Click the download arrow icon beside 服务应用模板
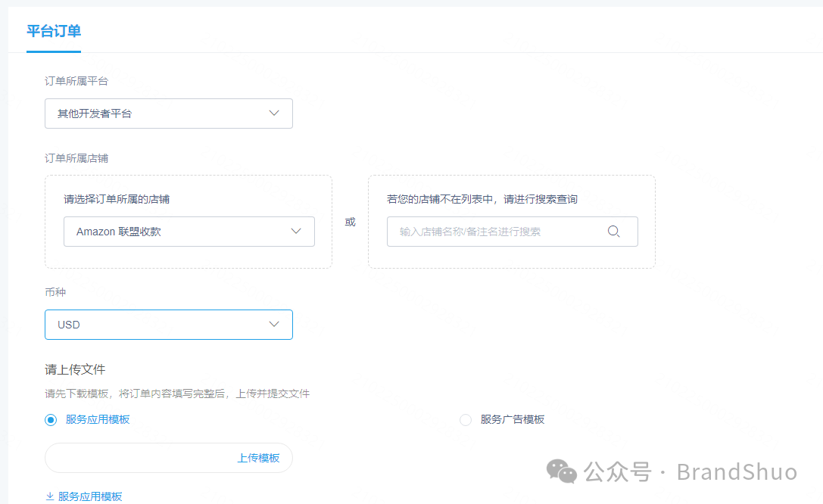The width and height of the screenshot is (823, 504). click(48, 496)
